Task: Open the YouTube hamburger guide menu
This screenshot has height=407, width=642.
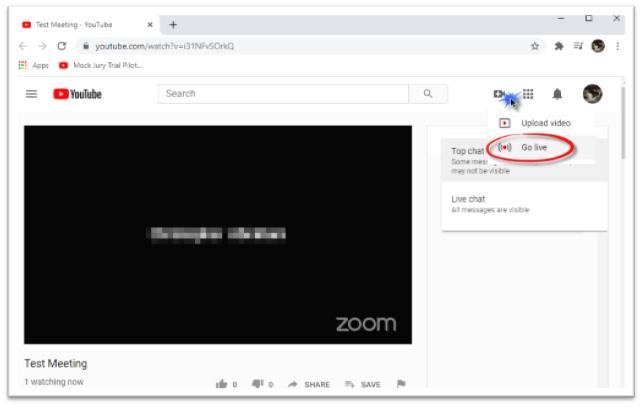Action: 31,94
